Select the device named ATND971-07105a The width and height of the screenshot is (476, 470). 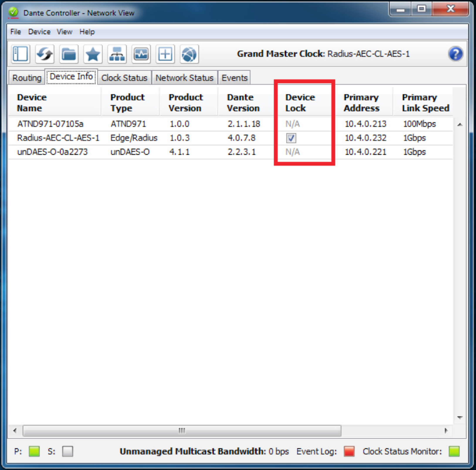(50, 124)
